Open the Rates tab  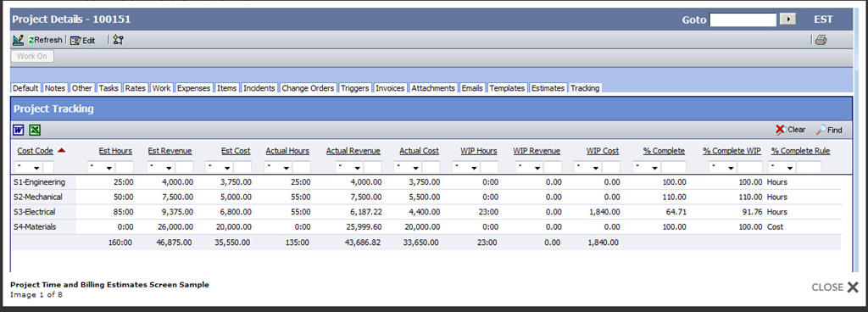tap(135, 88)
